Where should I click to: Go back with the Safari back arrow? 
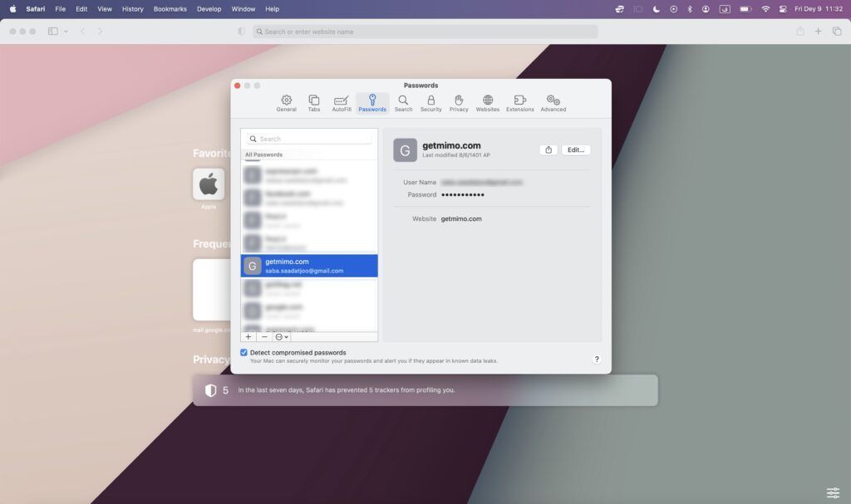tap(82, 32)
